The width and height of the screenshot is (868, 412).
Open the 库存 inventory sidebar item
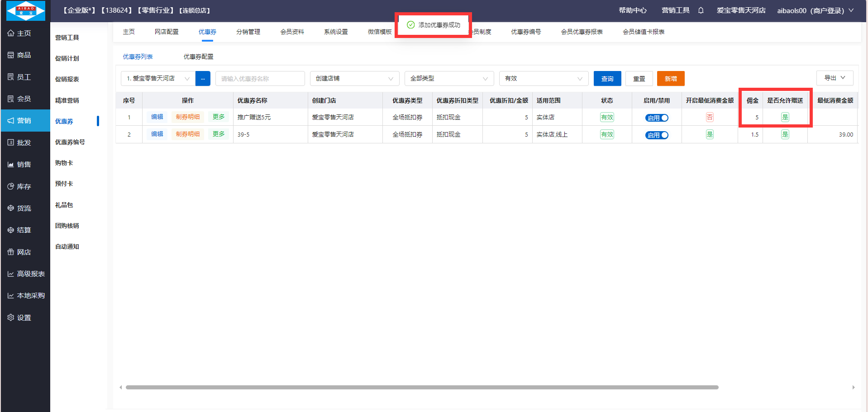coord(19,186)
